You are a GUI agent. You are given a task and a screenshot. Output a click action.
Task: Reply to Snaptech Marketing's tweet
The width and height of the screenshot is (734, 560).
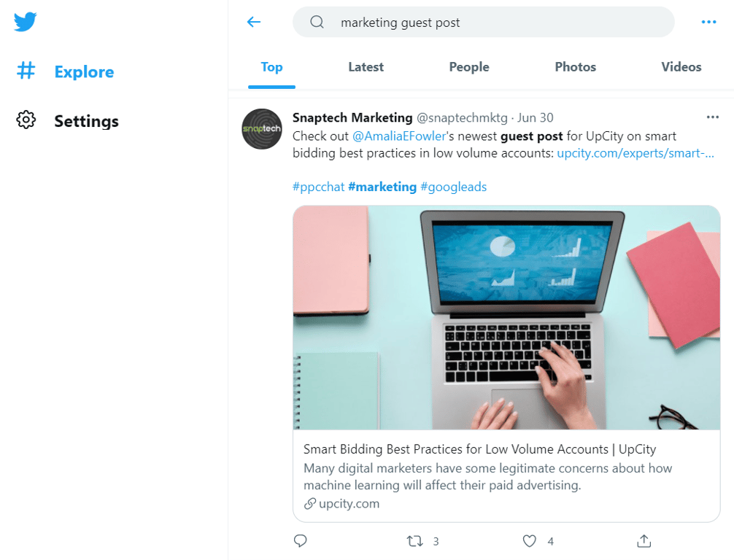(x=301, y=541)
